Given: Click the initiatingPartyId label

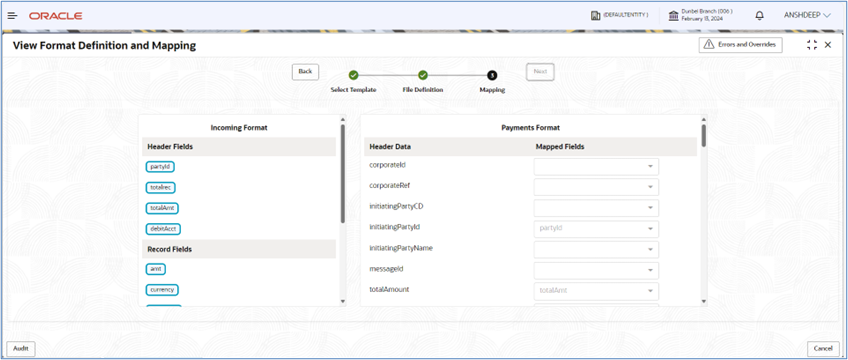Looking at the screenshot, I should [395, 227].
